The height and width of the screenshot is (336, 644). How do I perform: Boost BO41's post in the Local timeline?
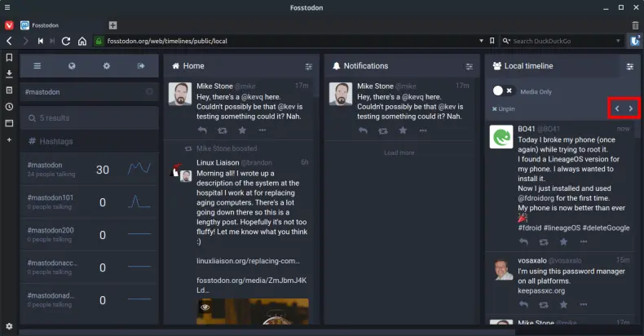coord(544,242)
